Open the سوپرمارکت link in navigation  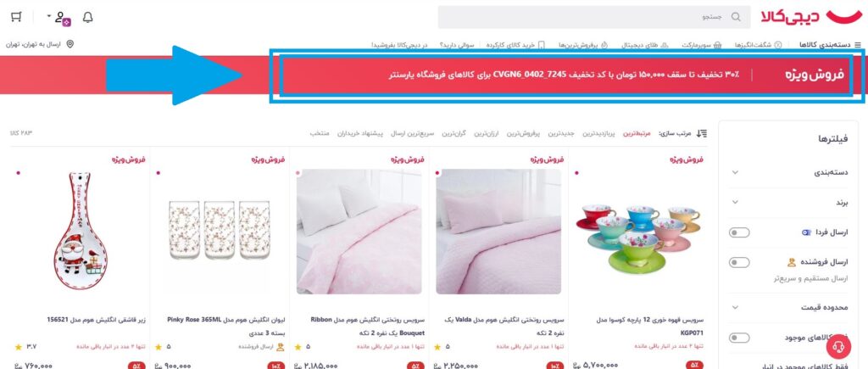(702, 44)
